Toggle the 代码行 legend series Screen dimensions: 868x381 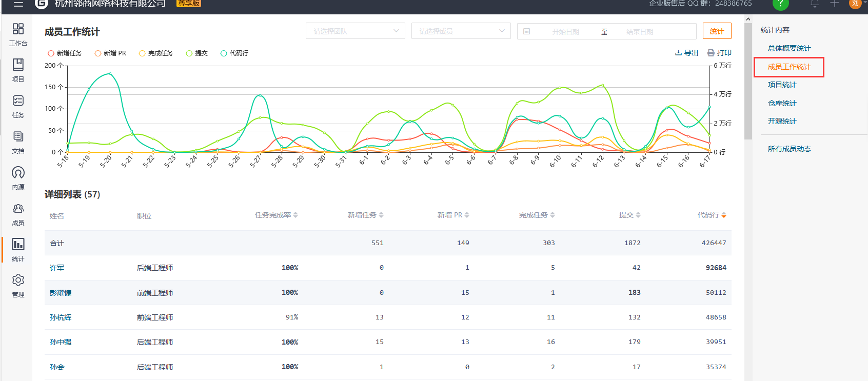click(234, 53)
